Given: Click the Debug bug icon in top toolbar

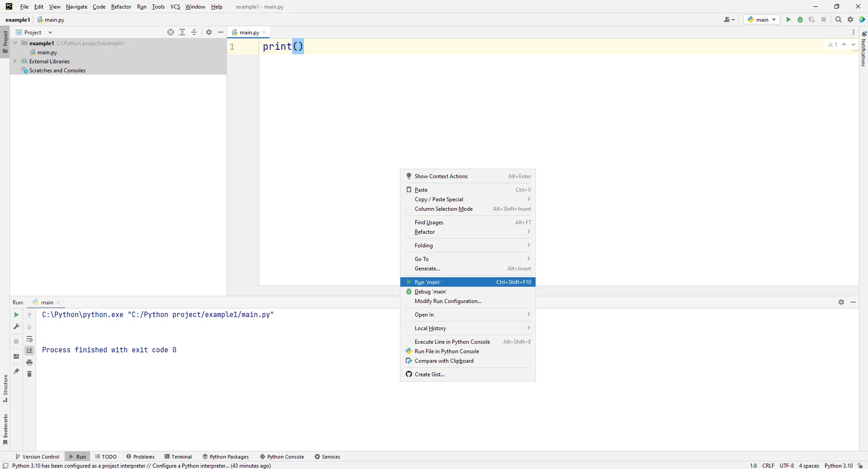Looking at the screenshot, I should 800,19.
